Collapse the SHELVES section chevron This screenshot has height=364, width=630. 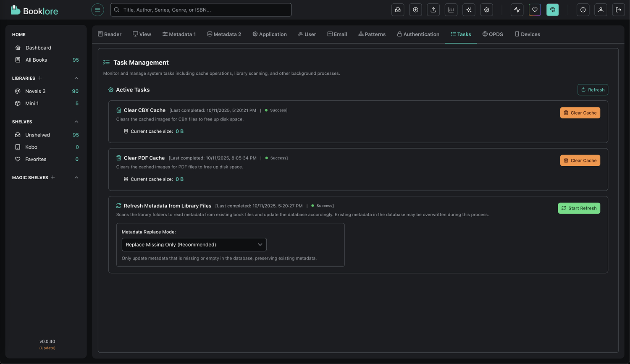pos(76,122)
